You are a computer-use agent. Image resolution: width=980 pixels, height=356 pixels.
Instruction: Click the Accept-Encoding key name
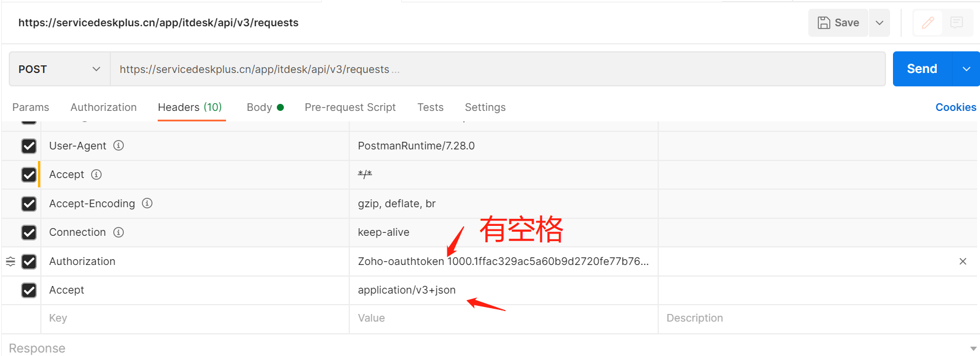[92, 204]
